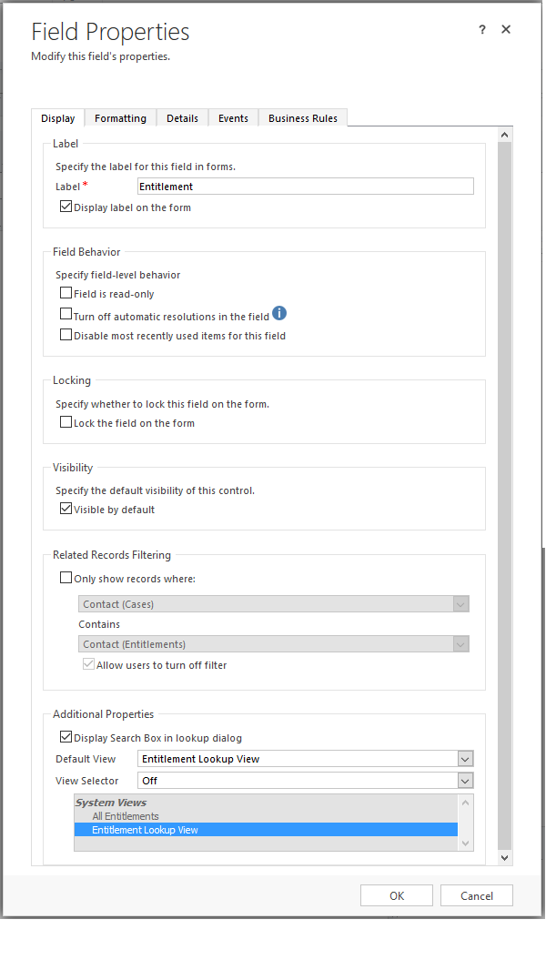Switch to the Business Rules tab
Viewport: 546px width, 980px height.
pos(302,117)
